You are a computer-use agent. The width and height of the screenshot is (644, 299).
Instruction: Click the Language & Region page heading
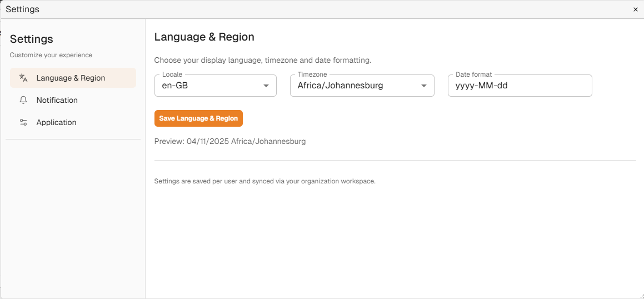point(204,37)
